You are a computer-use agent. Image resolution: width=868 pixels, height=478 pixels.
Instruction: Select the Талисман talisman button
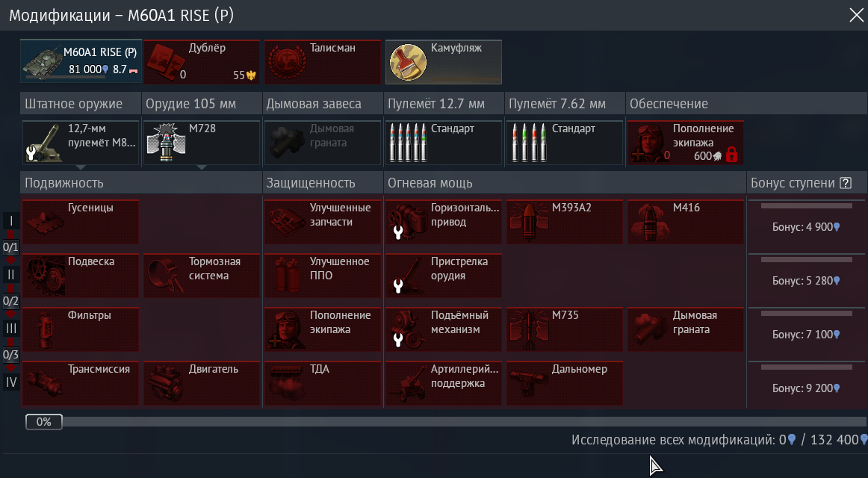pyautogui.click(x=323, y=61)
